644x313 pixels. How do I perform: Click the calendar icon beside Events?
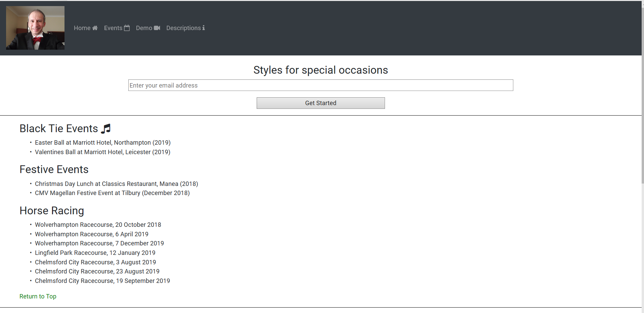coord(127,28)
